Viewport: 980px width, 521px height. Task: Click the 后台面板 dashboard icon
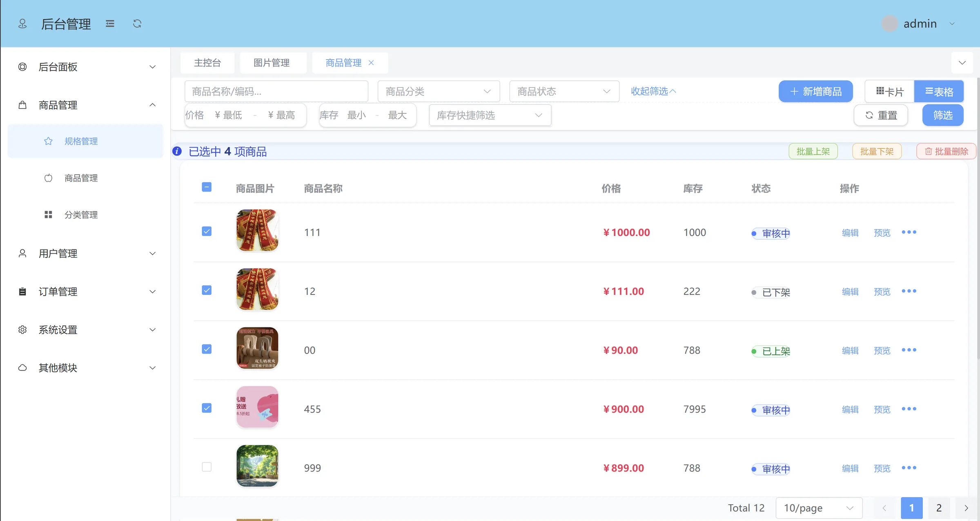pyautogui.click(x=22, y=67)
